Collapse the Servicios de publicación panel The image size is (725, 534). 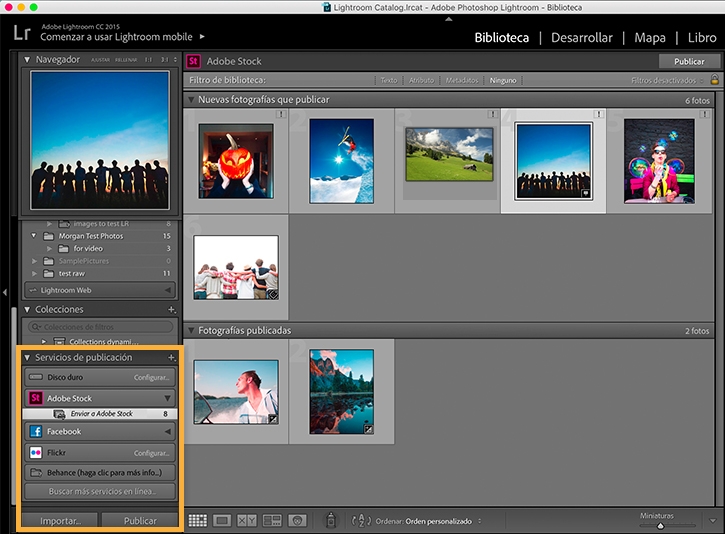[x=27, y=357]
